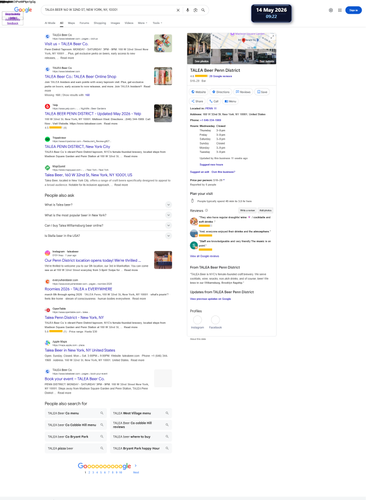Click the OpenTable favicon icon
370x500 pixels.
coord(47,310)
